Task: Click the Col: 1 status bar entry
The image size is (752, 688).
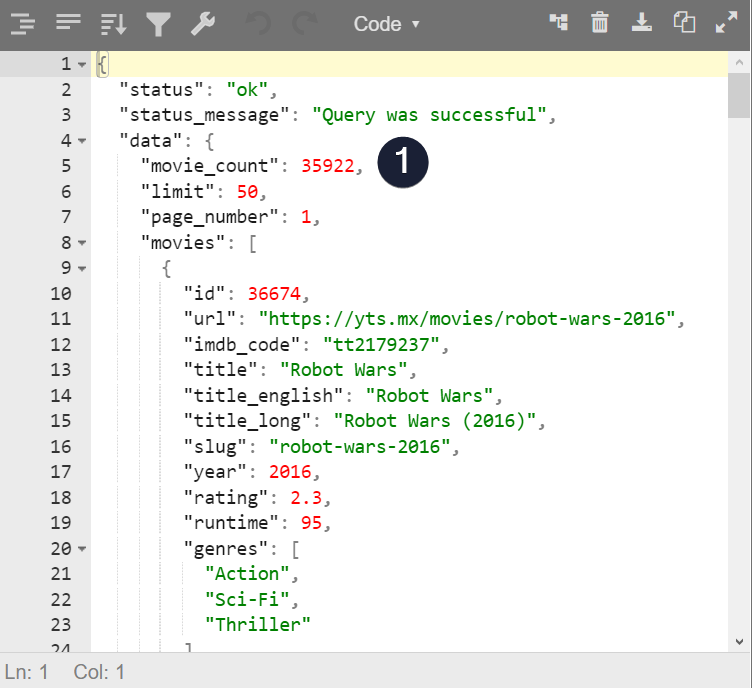Action: tap(99, 672)
